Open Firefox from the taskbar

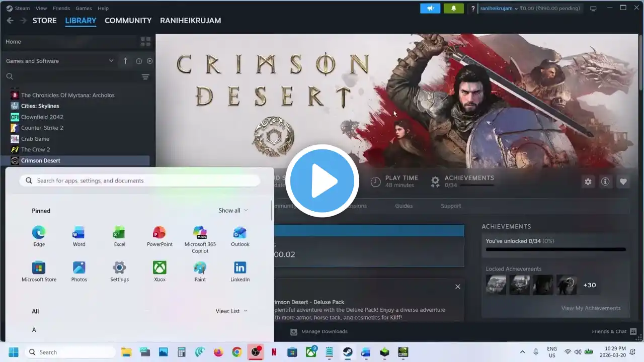[218, 352]
